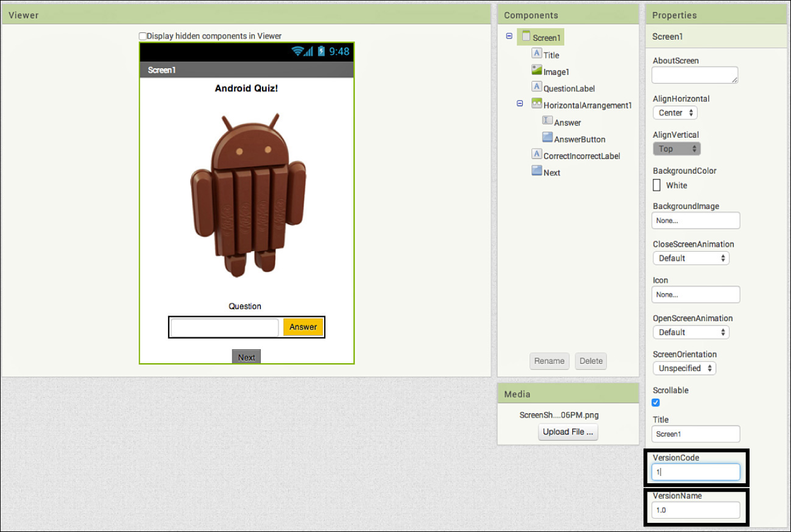791x532 pixels.
Task: Click the Answer textbox component icon
Action: point(547,121)
